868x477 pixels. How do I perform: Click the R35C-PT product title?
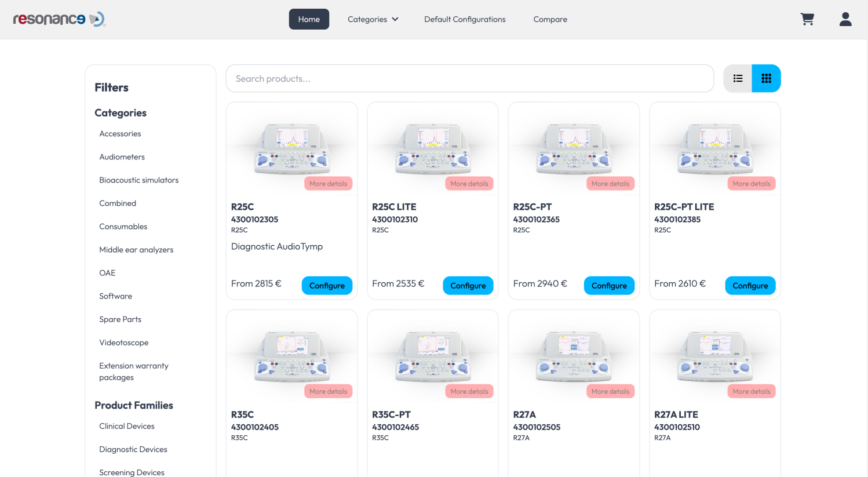[391, 415]
